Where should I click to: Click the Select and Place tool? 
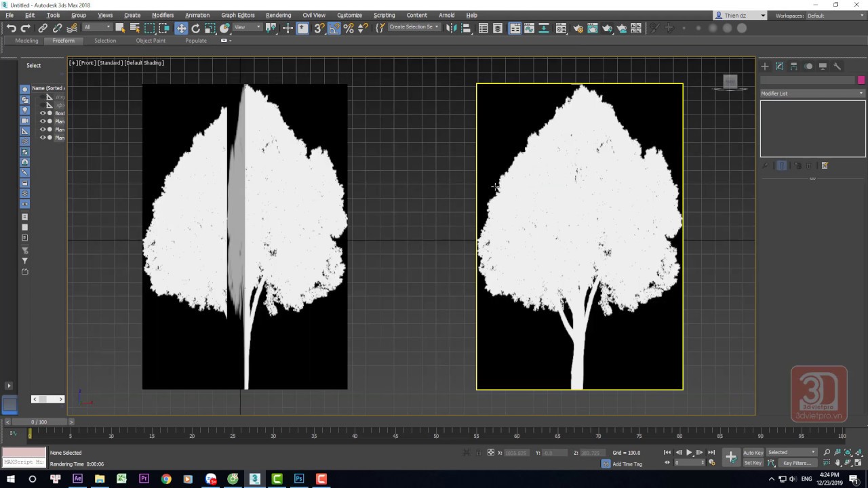(225, 28)
